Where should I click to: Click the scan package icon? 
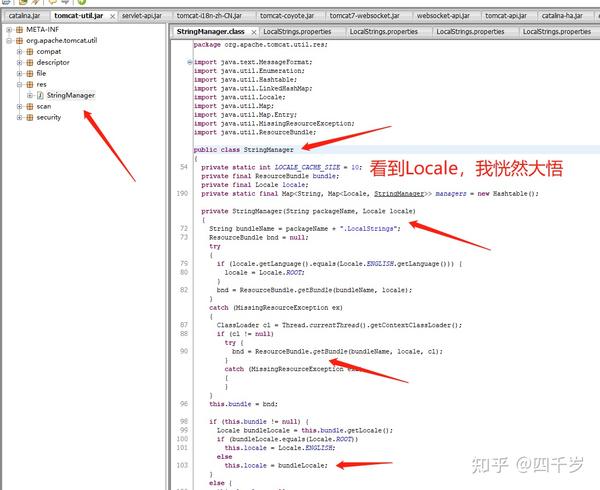30,106
